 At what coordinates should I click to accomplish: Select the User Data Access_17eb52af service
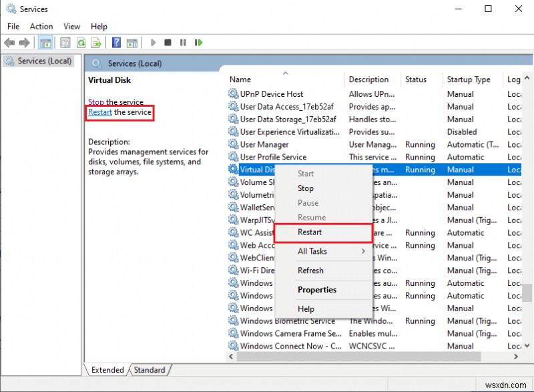pyautogui.click(x=287, y=107)
